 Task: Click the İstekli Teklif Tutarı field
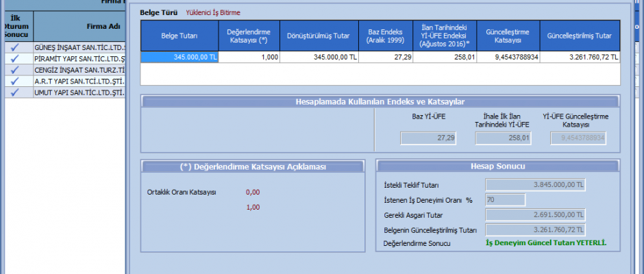coord(535,184)
